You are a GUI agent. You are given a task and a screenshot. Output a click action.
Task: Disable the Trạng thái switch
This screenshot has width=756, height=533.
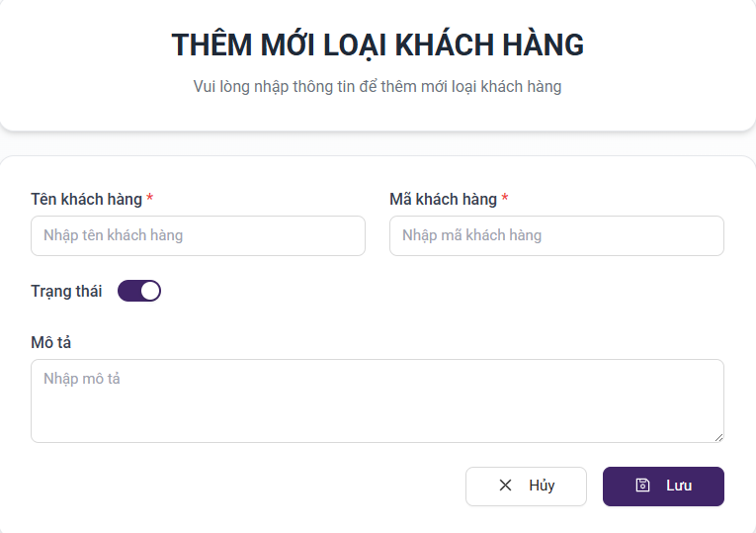tap(139, 291)
